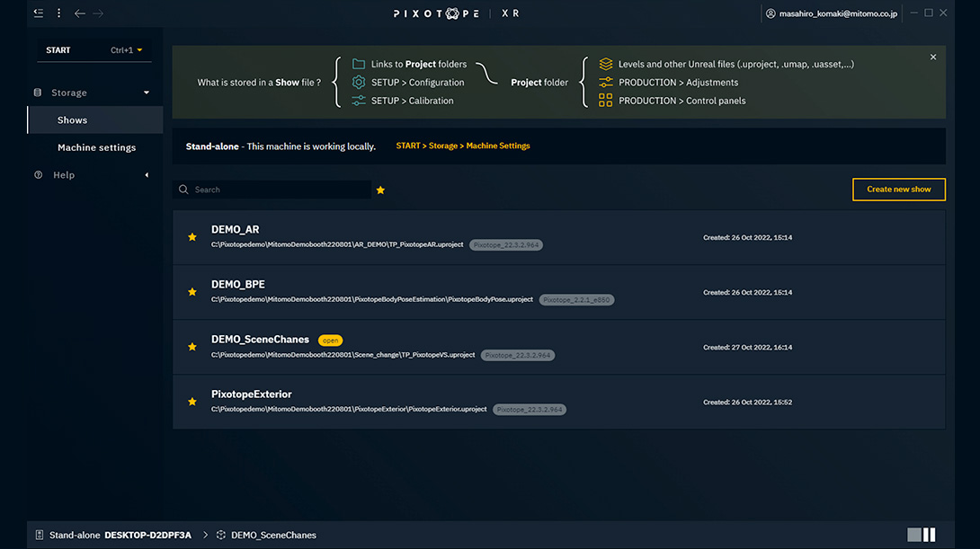Image resolution: width=980 pixels, height=549 pixels.
Task: Click the version tag on PixotopeExterior row
Action: click(530, 410)
